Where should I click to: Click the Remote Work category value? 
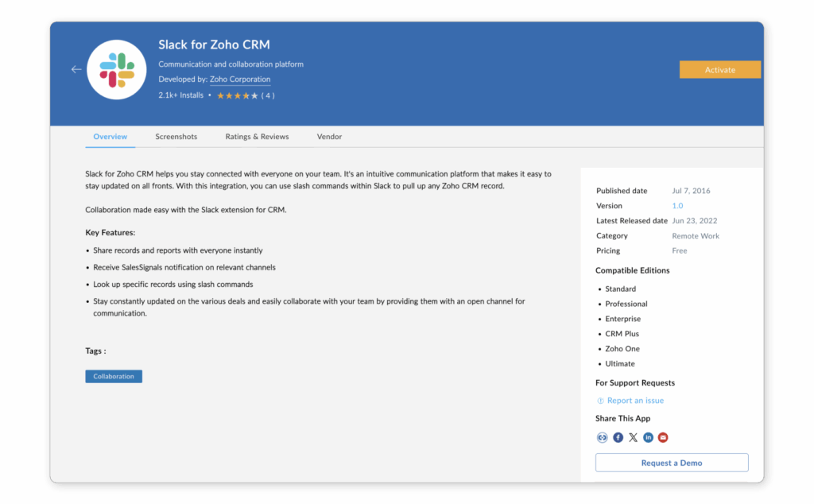[x=696, y=235]
